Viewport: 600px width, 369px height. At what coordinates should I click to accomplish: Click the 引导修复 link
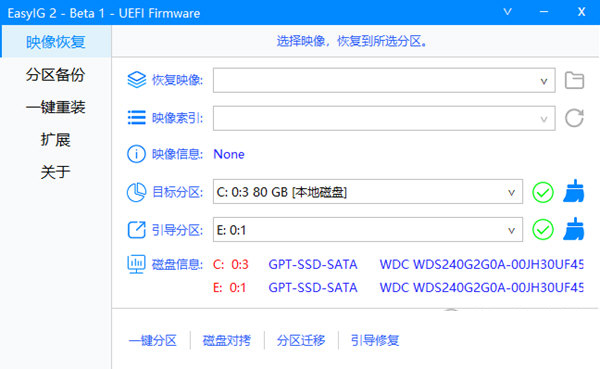point(375,340)
